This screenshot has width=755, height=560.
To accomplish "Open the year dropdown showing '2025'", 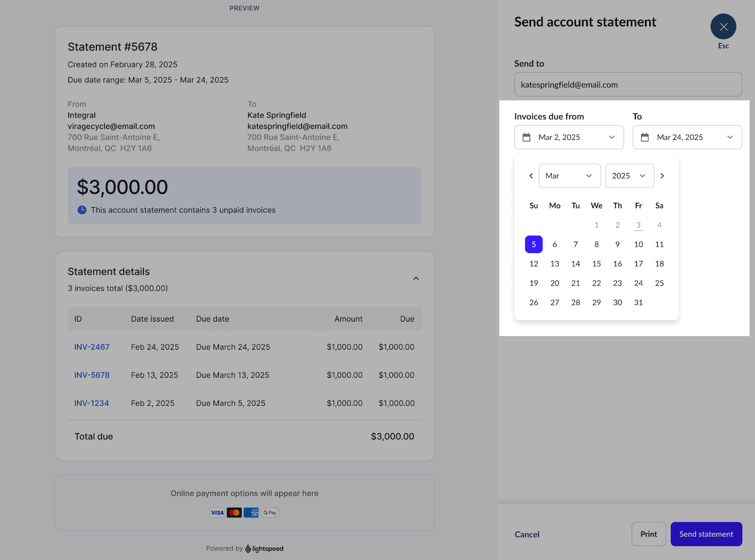I will 629,175.
